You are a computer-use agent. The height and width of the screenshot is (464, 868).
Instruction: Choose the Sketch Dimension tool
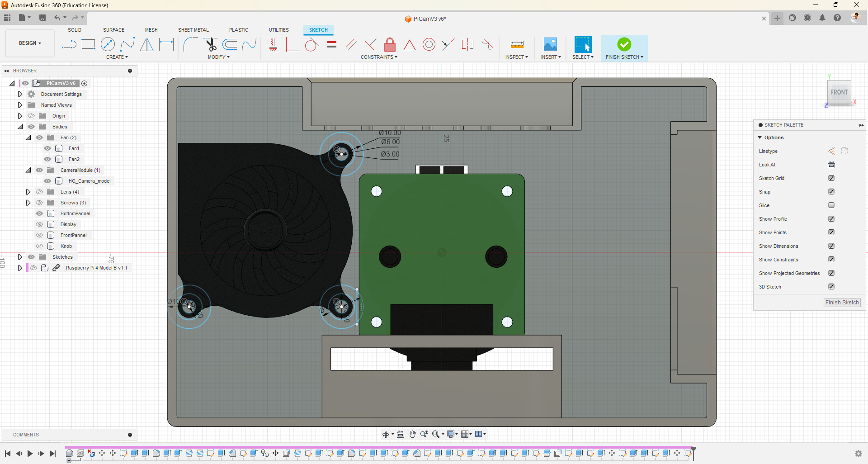click(166, 44)
